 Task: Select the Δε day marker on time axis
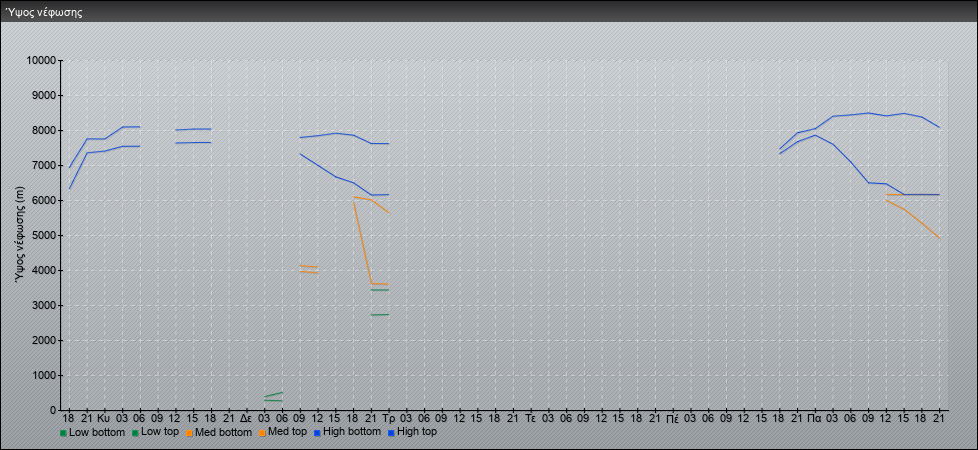point(245,417)
